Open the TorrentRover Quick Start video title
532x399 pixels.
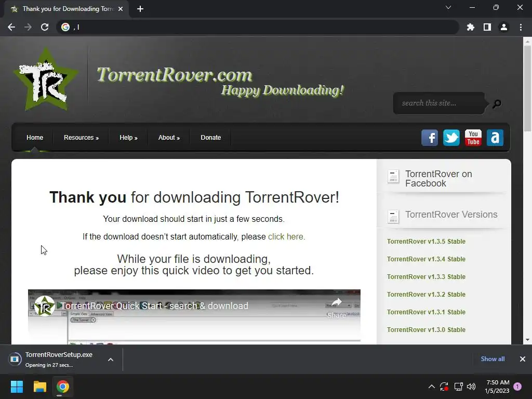pos(154,305)
